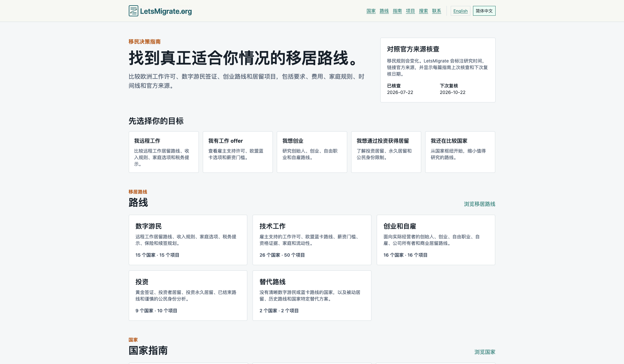The image size is (624, 364).
Task: Open the 项目 navigation link
Action: [x=410, y=11]
